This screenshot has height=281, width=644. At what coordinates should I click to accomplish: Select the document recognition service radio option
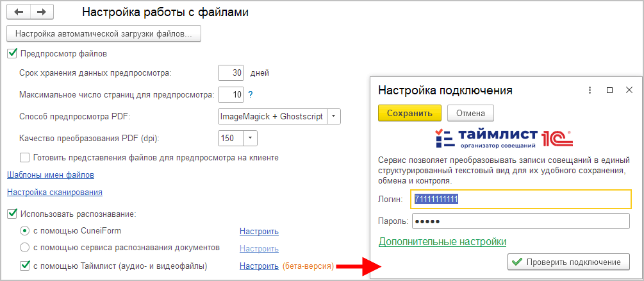[x=25, y=247]
